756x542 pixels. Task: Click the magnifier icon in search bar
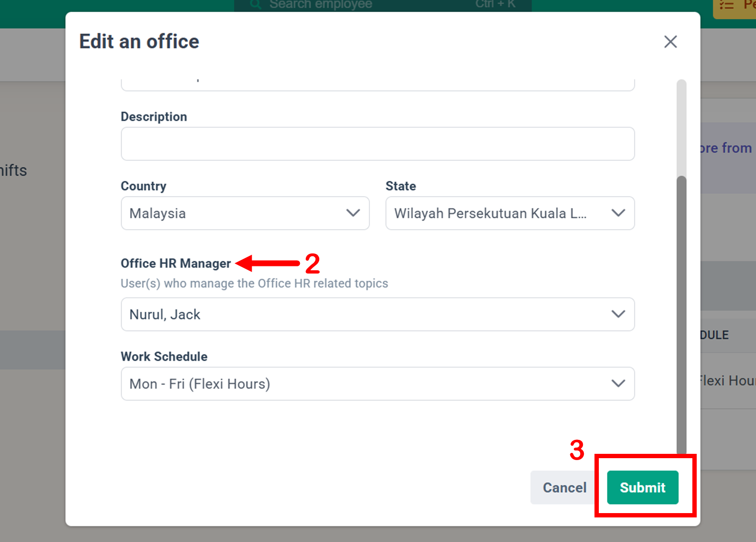[256, 5]
